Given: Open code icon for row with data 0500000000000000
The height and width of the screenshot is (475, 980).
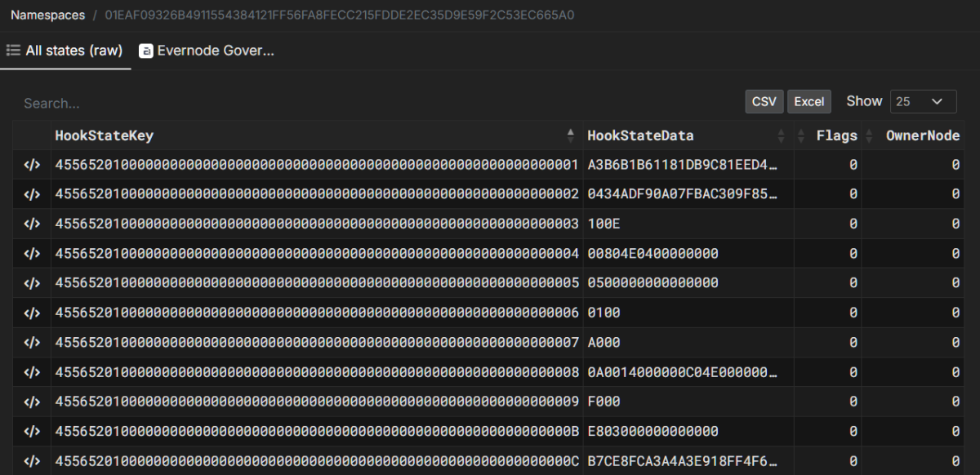Looking at the screenshot, I should click(x=32, y=283).
